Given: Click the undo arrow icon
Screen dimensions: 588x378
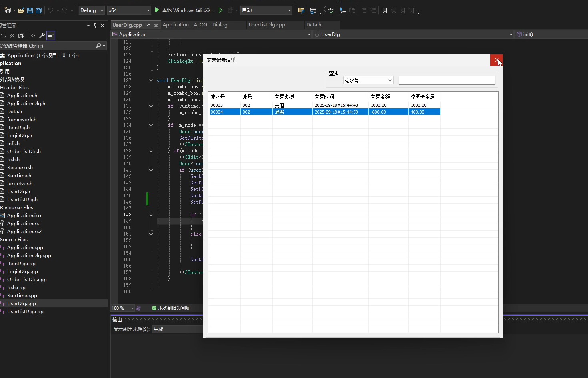Looking at the screenshot, I should (x=51, y=10).
